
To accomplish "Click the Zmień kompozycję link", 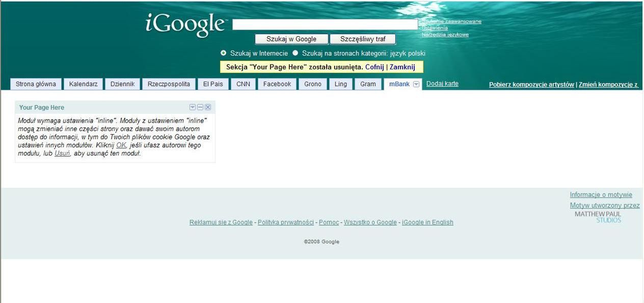I will pyautogui.click(x=608, y=85).
